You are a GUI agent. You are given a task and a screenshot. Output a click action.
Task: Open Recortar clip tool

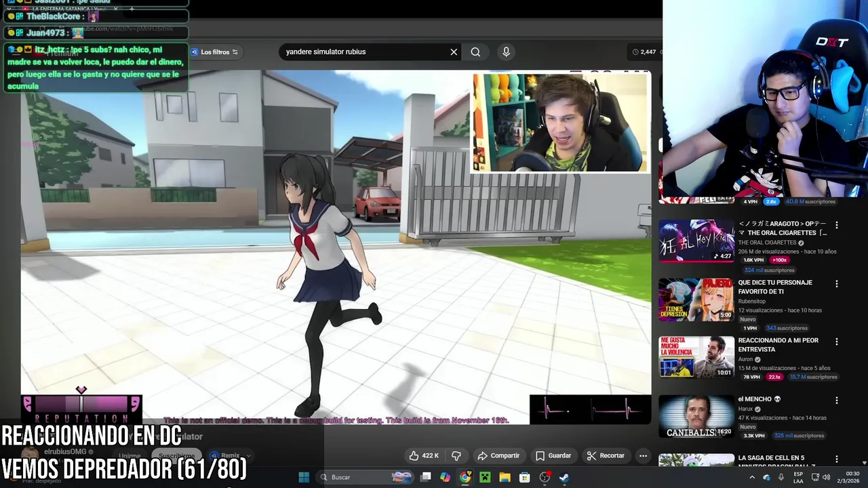pos(606,455)
